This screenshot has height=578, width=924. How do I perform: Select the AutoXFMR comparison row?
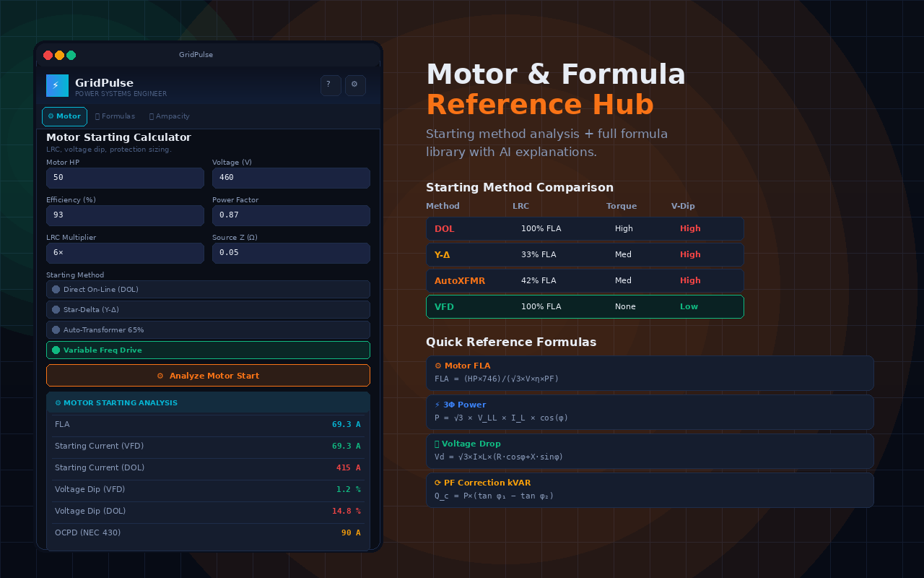tap(585, 280)
